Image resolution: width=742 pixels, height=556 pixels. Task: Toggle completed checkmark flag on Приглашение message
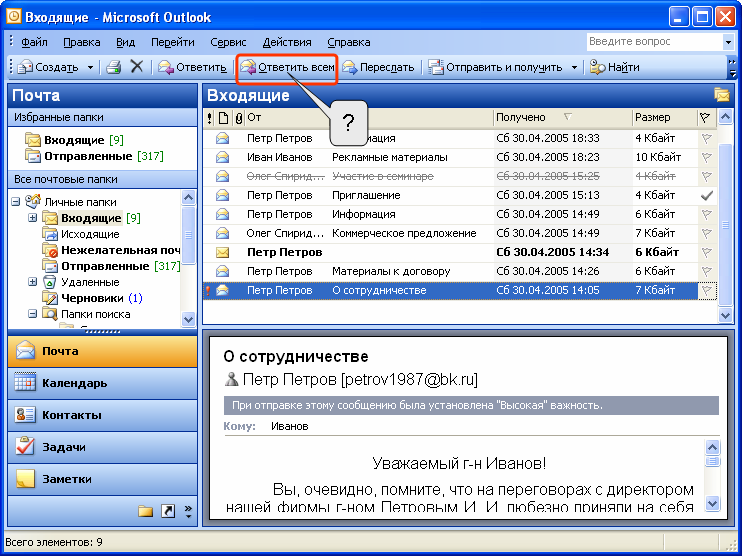point(707,195)
